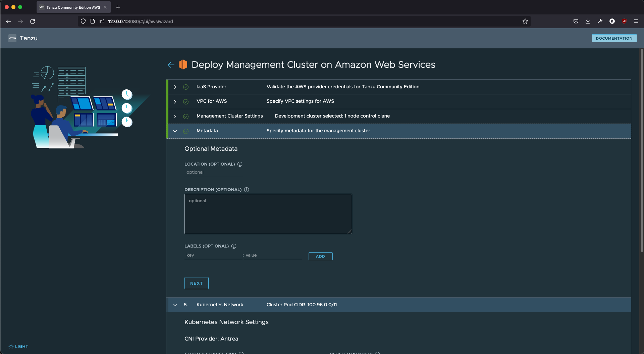
Task: Show info tooltip for Location field
Action: point(240,164)
